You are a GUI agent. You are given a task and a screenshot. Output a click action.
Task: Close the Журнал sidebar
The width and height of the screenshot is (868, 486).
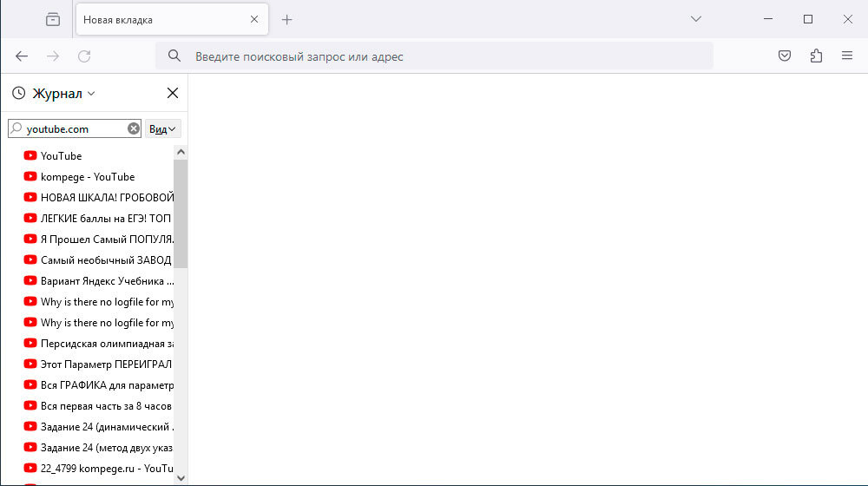173,93
